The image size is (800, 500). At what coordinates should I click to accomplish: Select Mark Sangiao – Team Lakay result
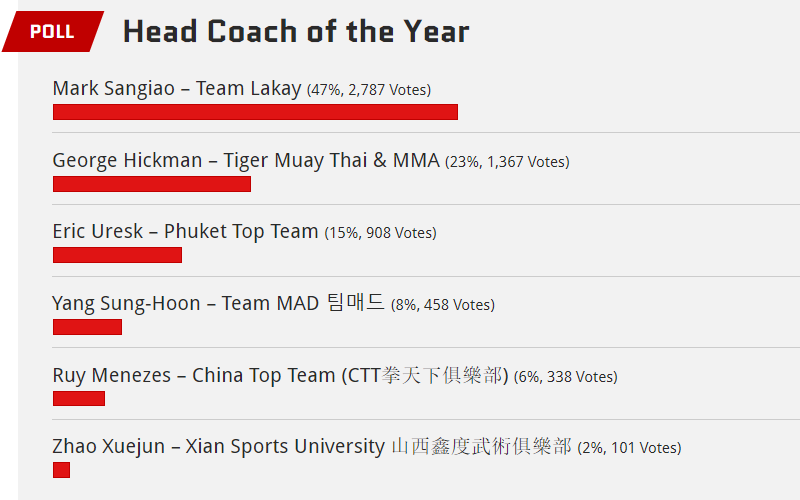(x=177, y=89)
